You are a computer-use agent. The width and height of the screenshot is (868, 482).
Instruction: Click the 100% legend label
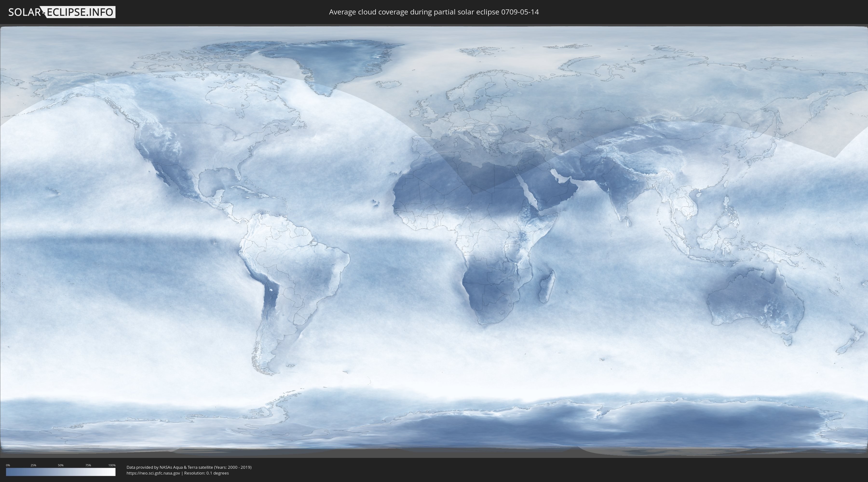(x=112, y=465)
